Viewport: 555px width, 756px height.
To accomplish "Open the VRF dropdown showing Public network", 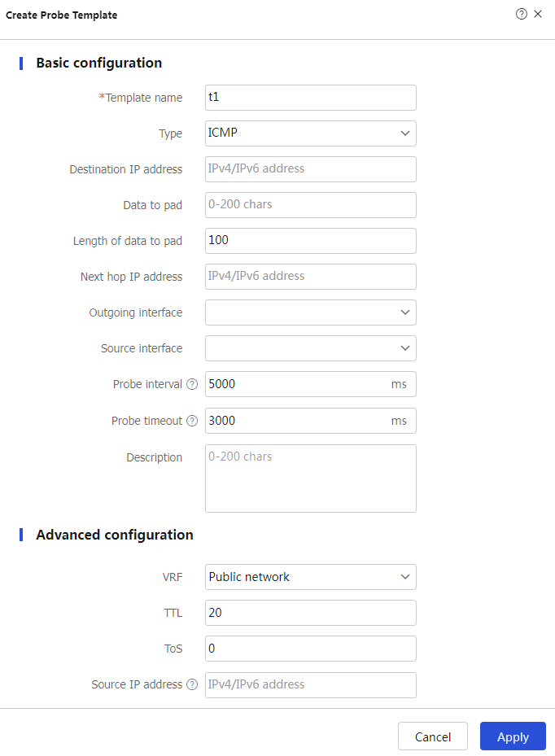I will tap(310, 577).
